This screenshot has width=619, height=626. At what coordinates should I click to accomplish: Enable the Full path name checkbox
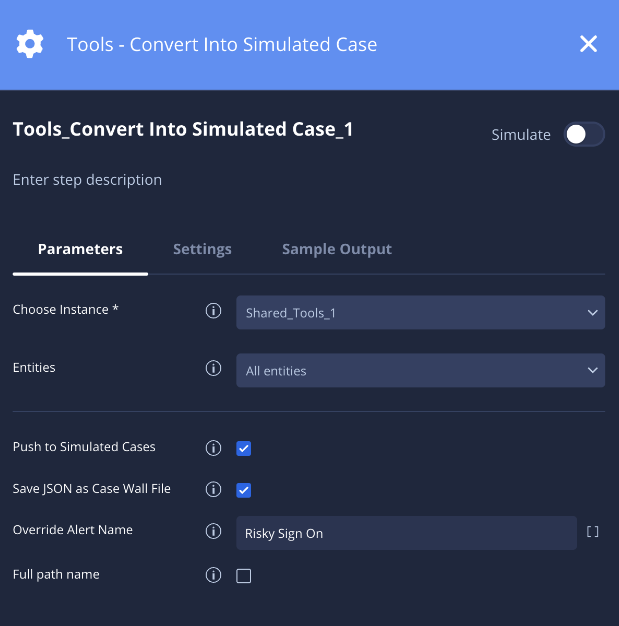point(244,576)
